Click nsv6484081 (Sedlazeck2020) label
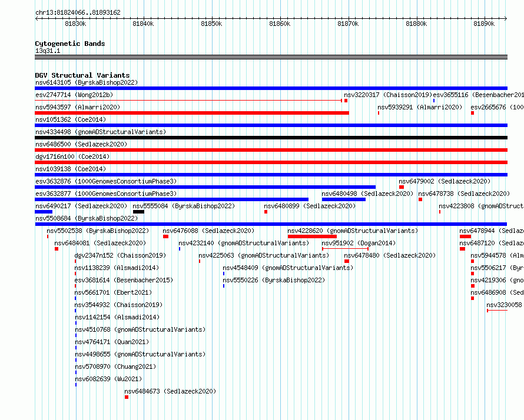 [x=100, y=243]
